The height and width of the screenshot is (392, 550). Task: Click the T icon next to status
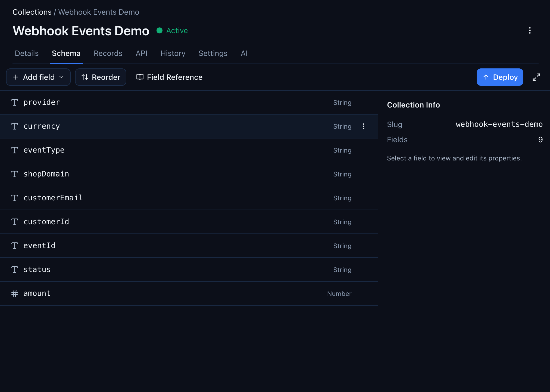(15, 270)
